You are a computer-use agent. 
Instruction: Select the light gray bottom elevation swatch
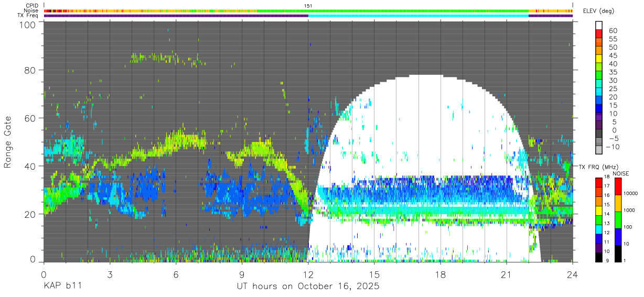(599, 151)
